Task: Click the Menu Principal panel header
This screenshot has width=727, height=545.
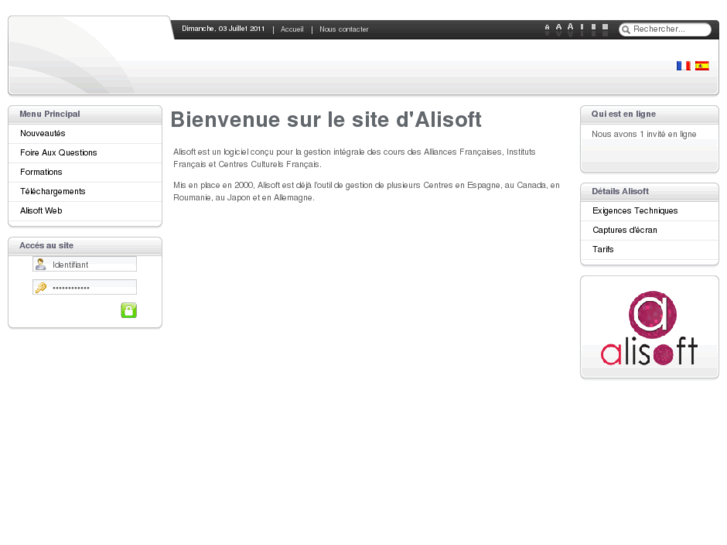Action: pos(85,114)
